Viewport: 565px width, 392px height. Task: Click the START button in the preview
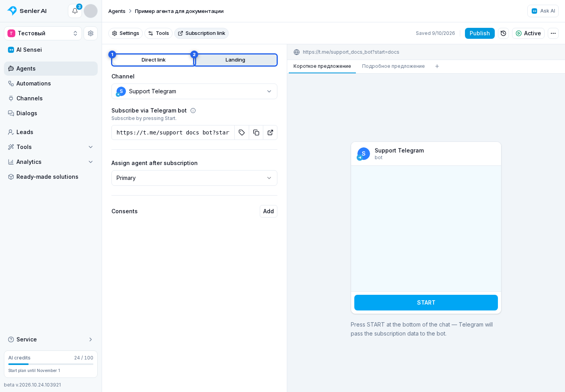(x=426, y=303)
